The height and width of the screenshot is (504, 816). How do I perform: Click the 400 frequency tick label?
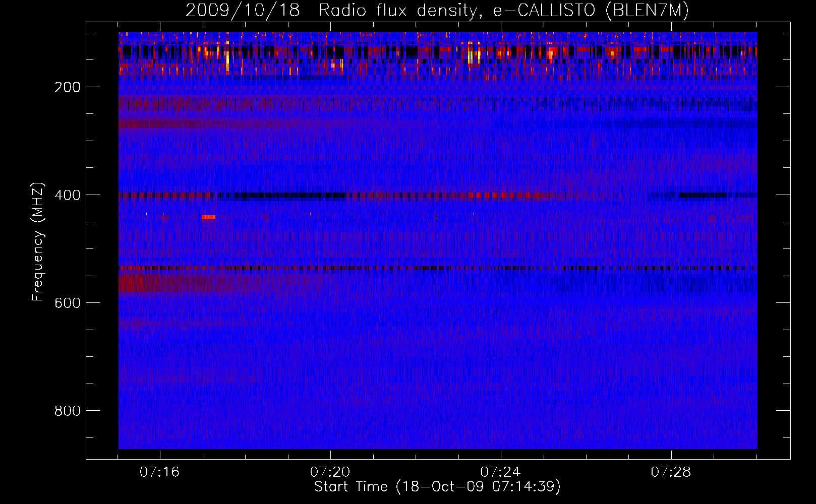click(x=68, y=195)
